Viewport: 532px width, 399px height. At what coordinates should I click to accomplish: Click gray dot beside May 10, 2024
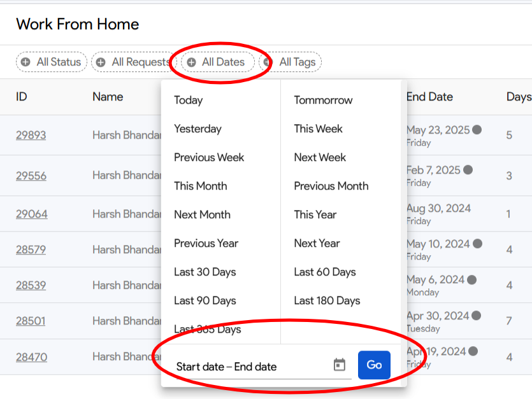coord(477,244)
